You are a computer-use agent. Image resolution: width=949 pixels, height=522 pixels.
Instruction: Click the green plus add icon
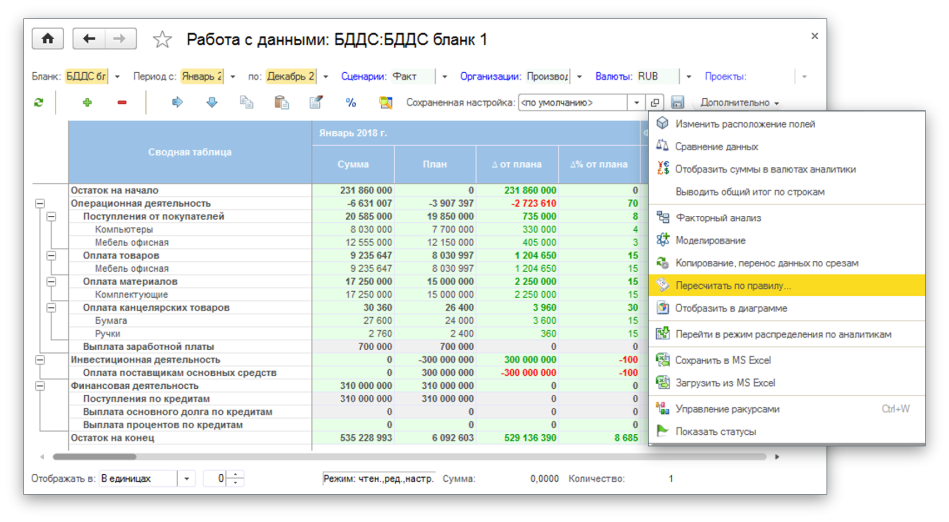[x=87, y=102]
